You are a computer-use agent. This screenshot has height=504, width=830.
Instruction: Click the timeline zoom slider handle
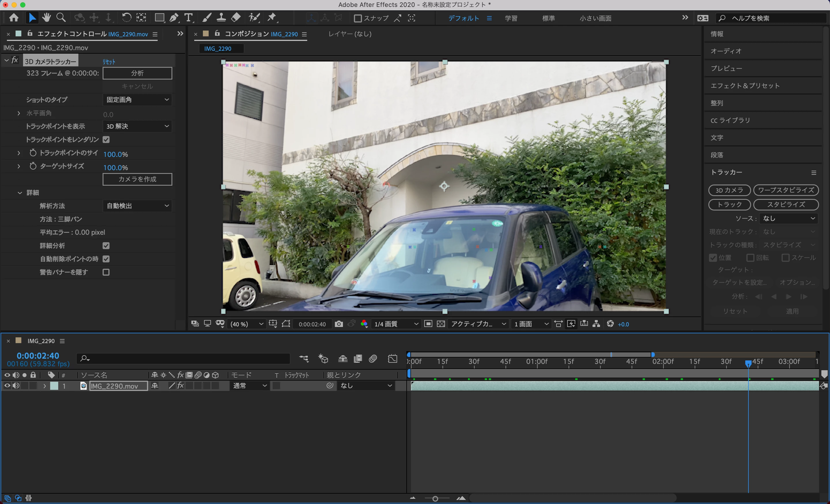click(435, 499)
